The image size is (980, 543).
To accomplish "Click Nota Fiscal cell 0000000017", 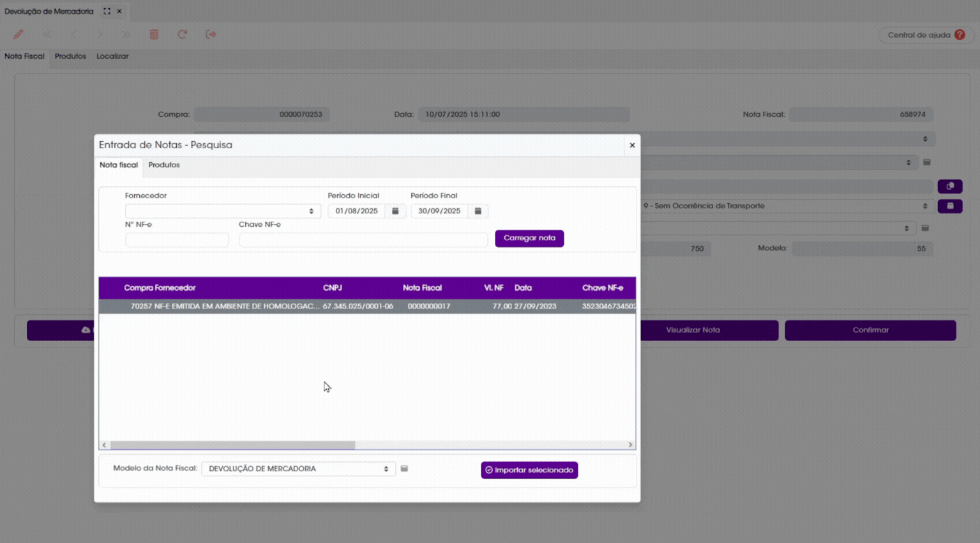I will [429, 307].
